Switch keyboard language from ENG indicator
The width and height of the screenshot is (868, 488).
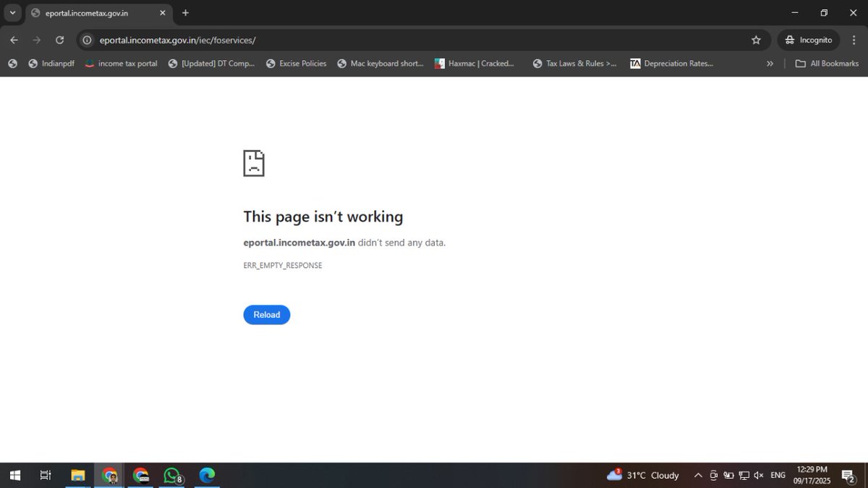point(778,475)
